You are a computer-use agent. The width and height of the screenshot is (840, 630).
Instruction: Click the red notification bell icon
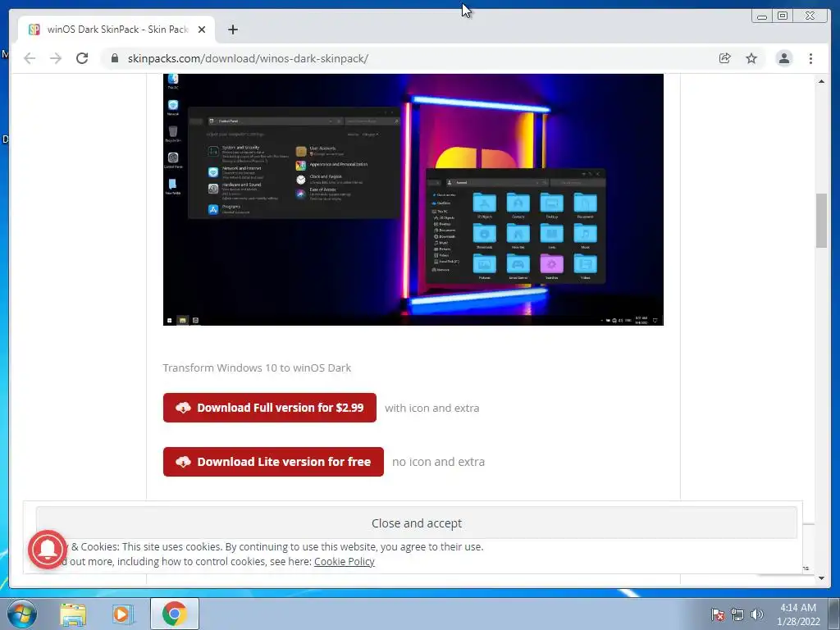[48, 549]
